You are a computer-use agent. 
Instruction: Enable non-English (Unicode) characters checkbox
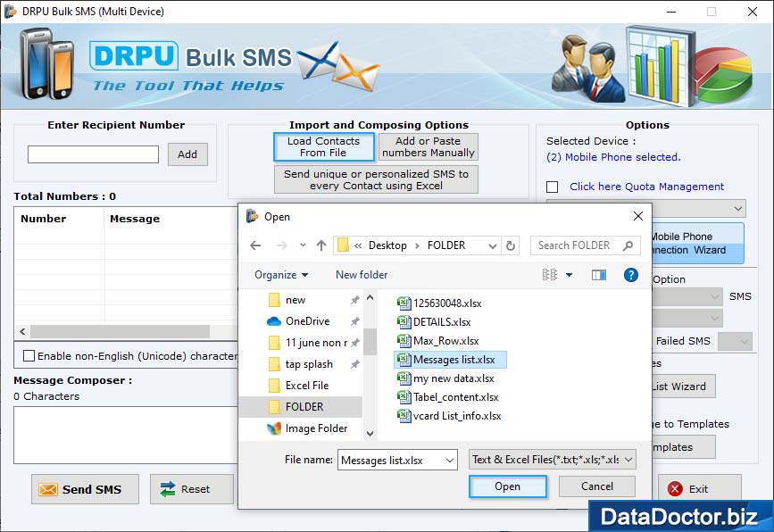[29, 356]
